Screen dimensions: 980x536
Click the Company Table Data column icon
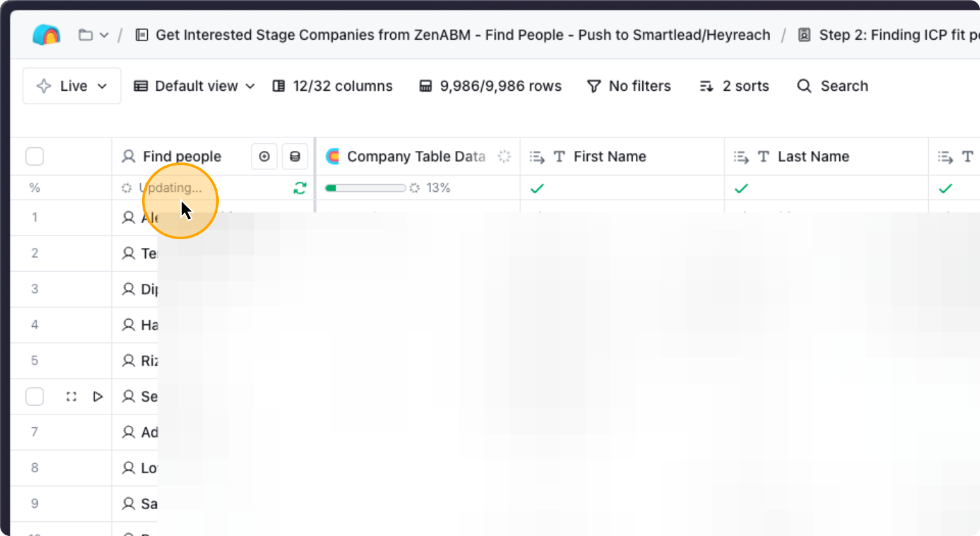point(333,157)
